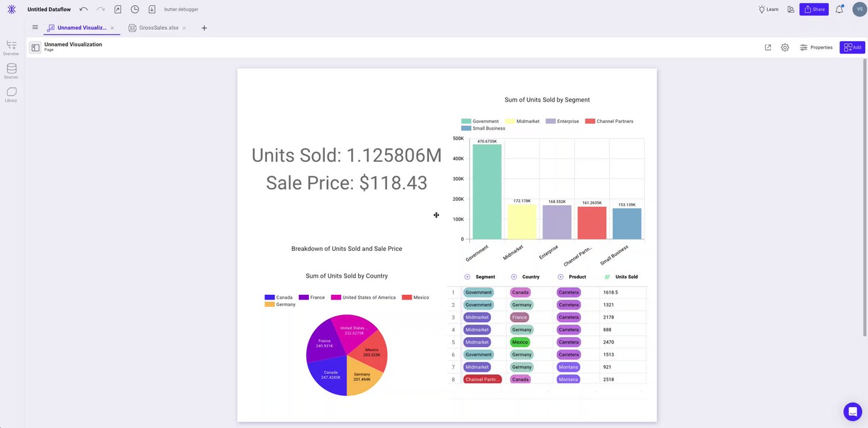Click the Government bar in chart
The width and height of the screenshot is (868, 428).
pos(487,191)
